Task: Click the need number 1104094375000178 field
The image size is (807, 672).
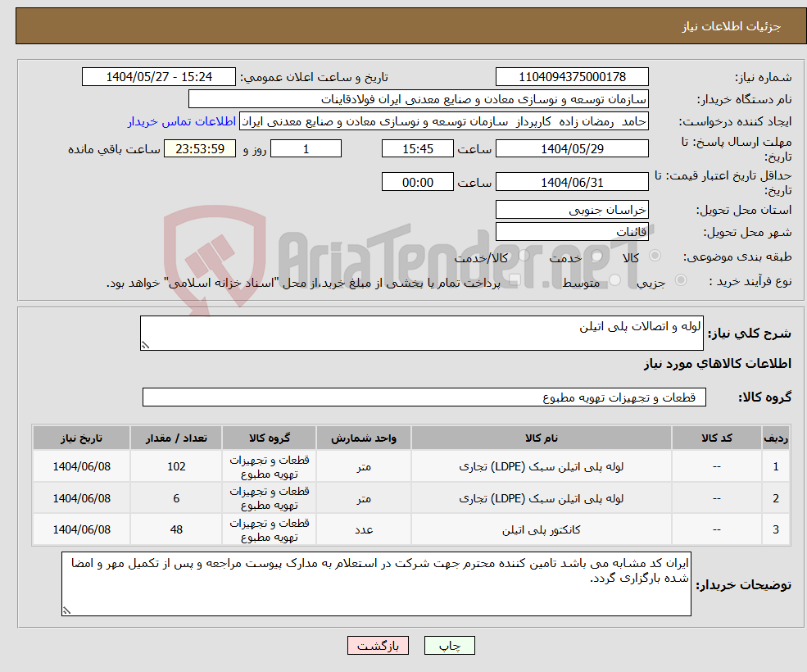Action: click(x=571, y=76)
